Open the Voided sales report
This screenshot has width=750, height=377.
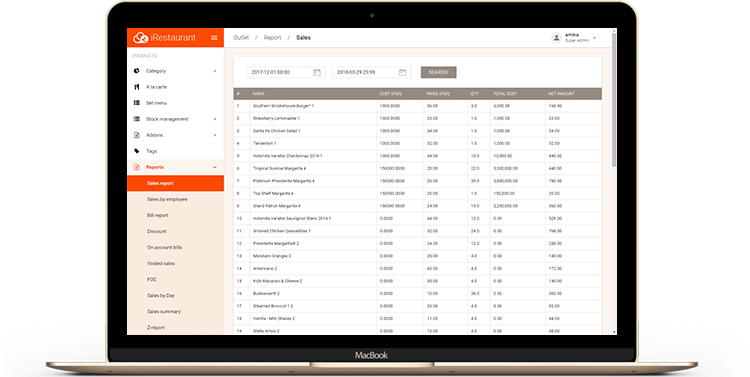pyautogui.click(x=161, y=264)
